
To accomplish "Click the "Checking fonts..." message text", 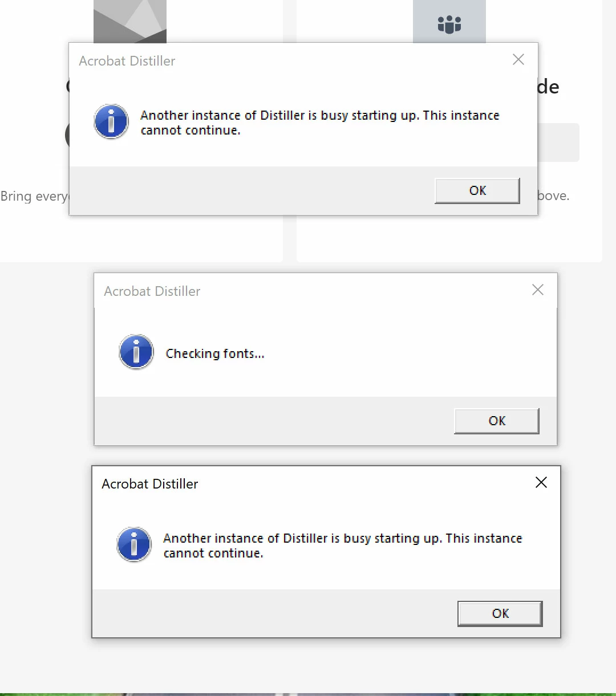I will (x=215, y=353).
